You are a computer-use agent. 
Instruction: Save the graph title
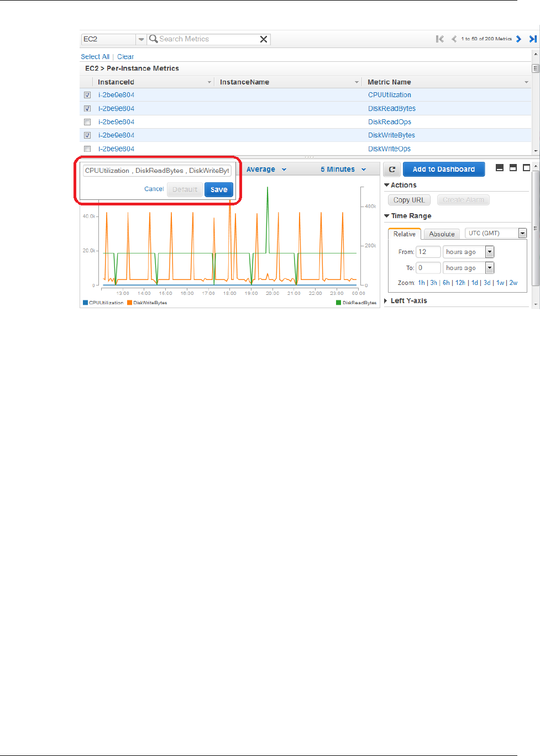click(219, 189)
